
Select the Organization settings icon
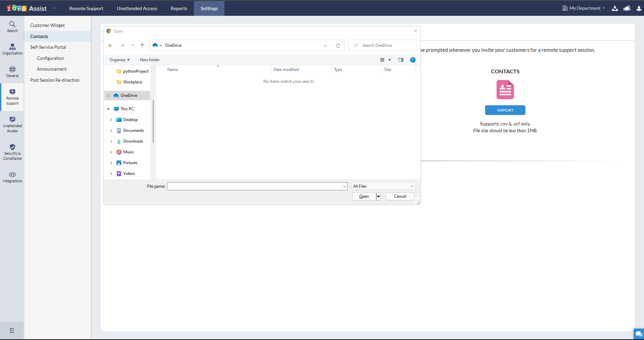(x=12, y=49)
